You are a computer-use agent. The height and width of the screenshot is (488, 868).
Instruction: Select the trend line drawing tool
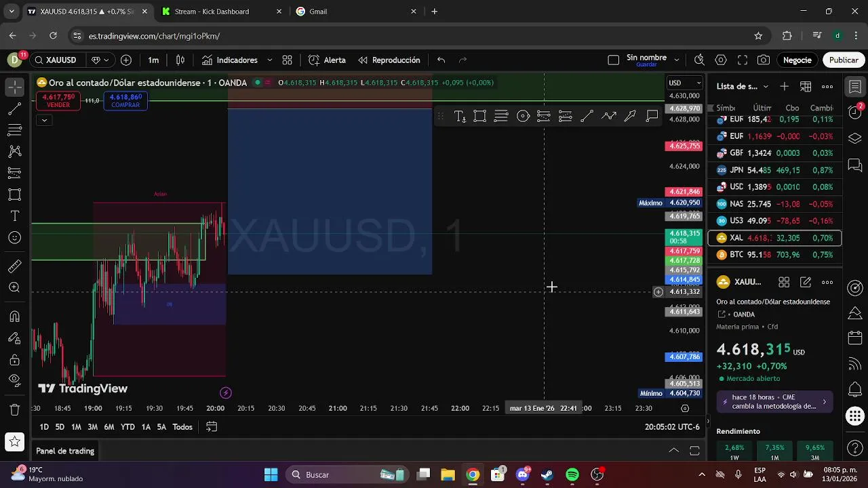point(14,108)
